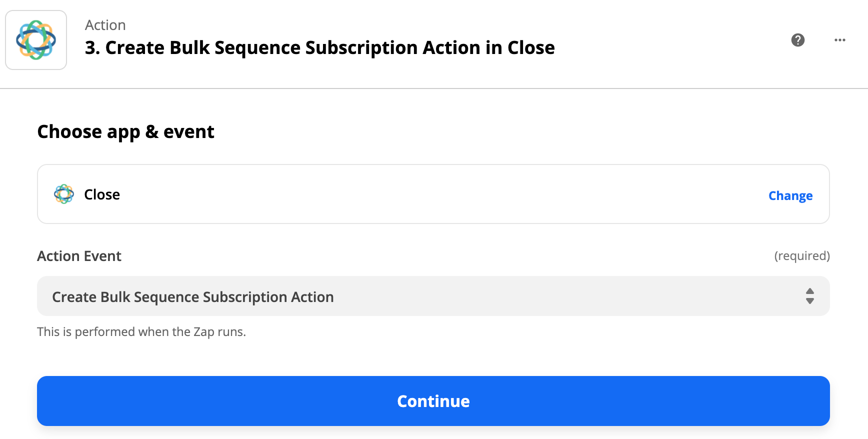Viewport: 868px width, 439px height.
Task: Click the step title '3. Create Bulk Sequence Subscription Action in Close'
Action: click(x=319, y=48)
